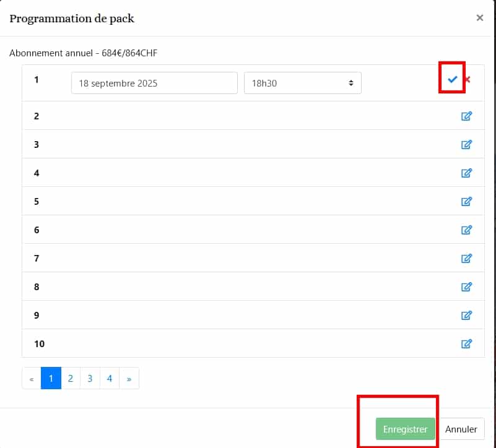The height and width of the screenshot is (448, 496).
Task: Edit session 9 with pencil icon
Action: [x=466, y=315]
